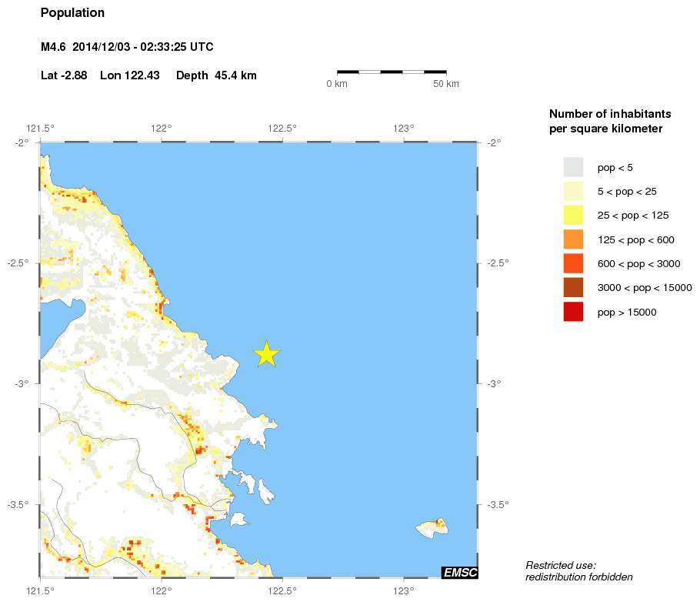Click the '600 < pop < 3000' legend swatch

coord(573,263)
